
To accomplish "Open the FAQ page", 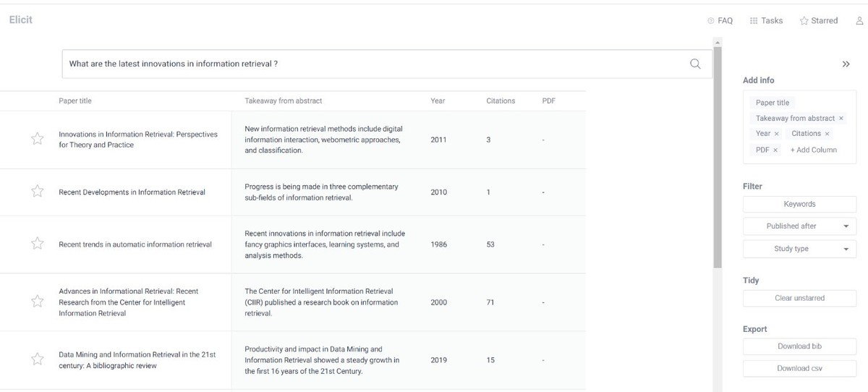I will (x=720, y=21).
